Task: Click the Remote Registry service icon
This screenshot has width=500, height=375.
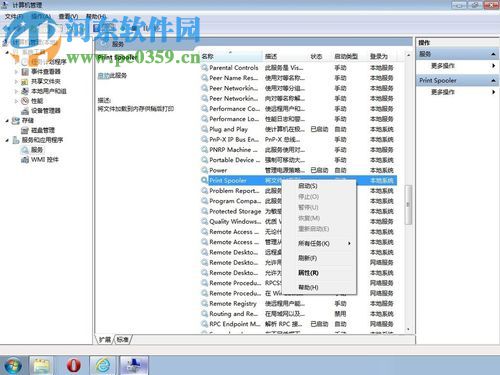Action: click(x=204, y=303)
